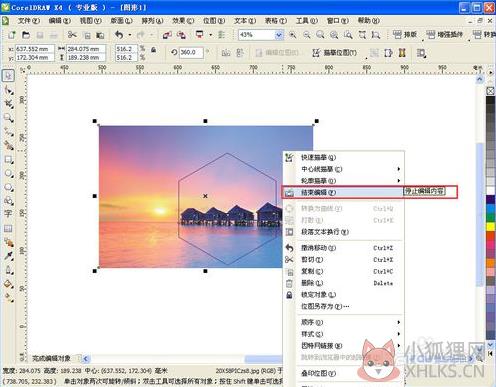
Task: Expand the 轮廓描摹 submenu arrow
Action: 399,181
